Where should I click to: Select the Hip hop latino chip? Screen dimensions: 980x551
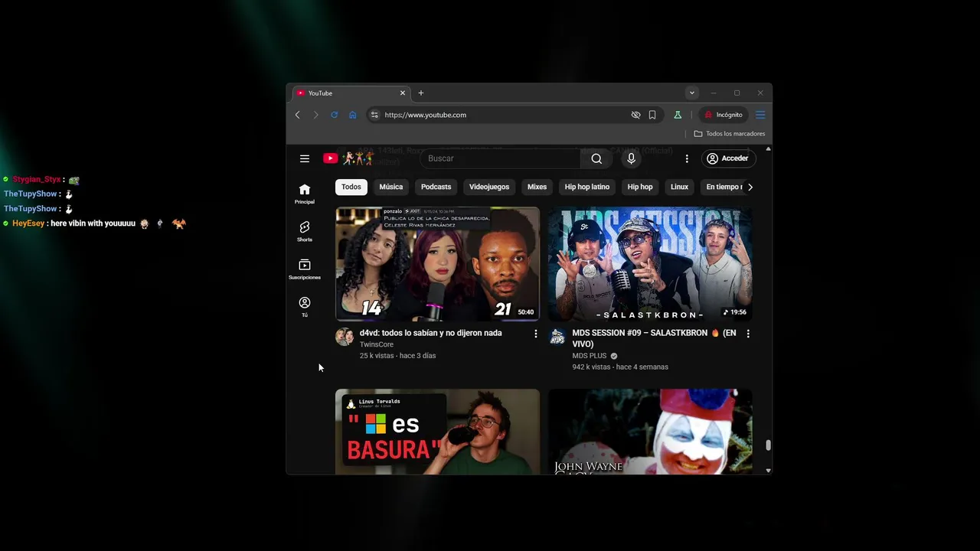click(587, 187)
